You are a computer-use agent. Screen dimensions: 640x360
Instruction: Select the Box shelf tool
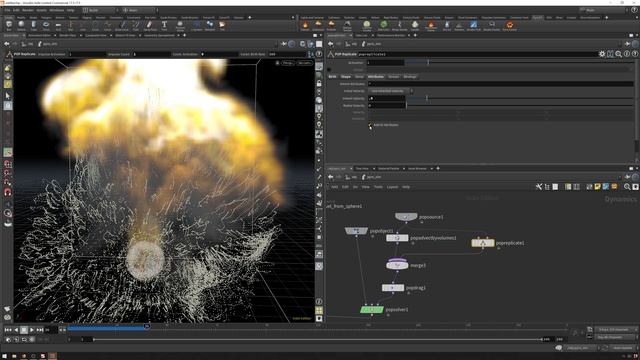9,25
